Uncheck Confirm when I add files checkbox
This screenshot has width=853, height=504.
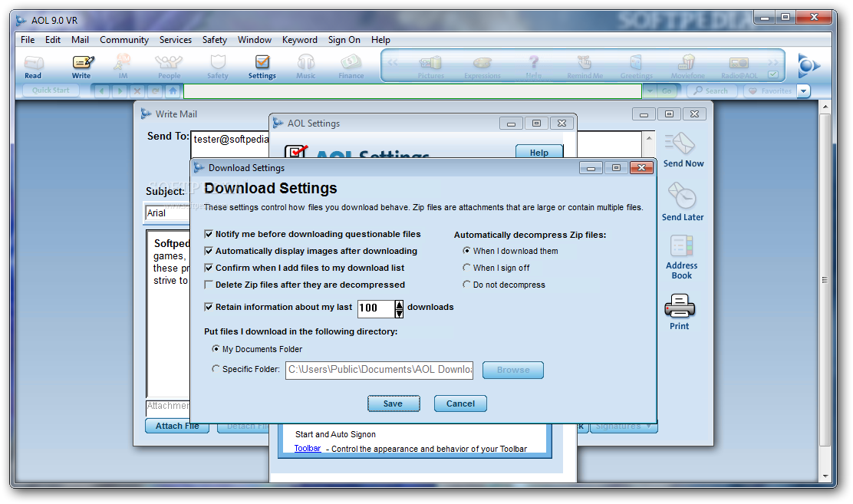[209, 268]
